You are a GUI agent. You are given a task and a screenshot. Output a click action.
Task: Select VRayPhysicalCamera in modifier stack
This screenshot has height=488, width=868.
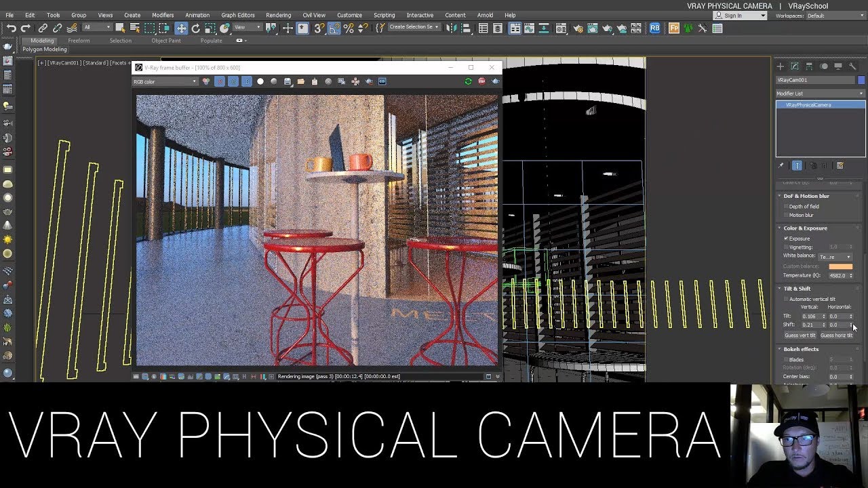821,105
